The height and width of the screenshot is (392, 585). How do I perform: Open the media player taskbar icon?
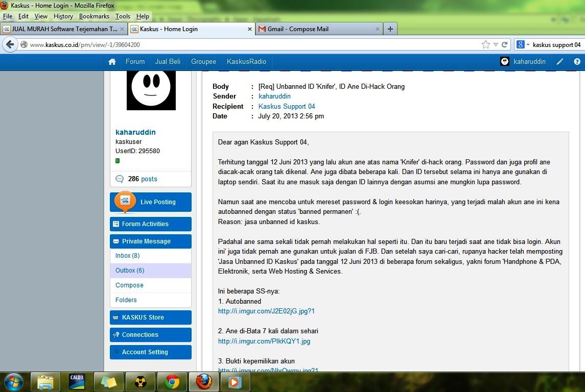[235, 382]
